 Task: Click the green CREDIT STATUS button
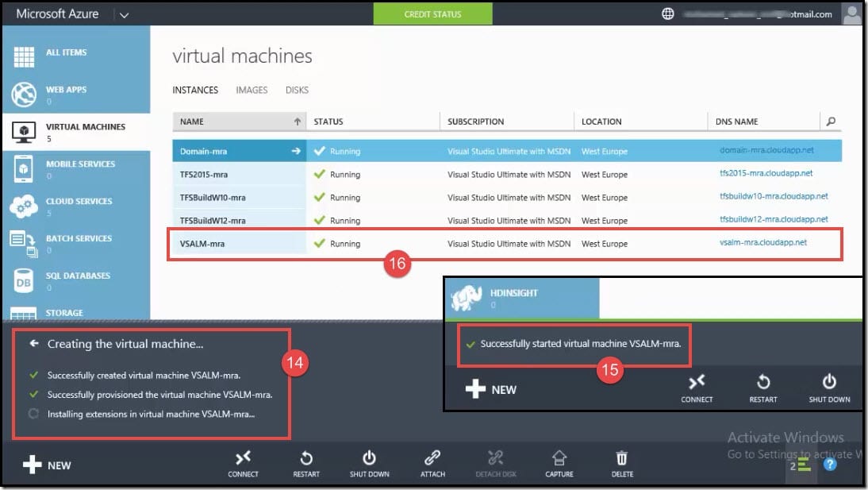[x=432, y=14]
